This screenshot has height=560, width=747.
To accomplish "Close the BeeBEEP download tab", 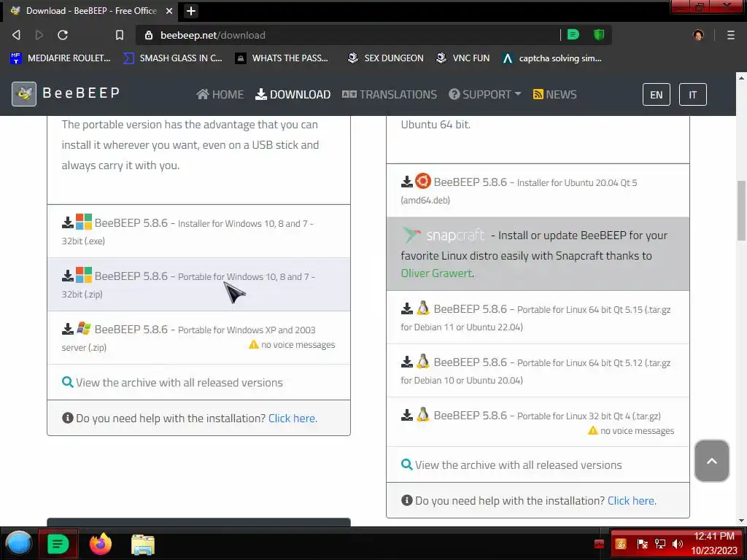I will (169, 10).
